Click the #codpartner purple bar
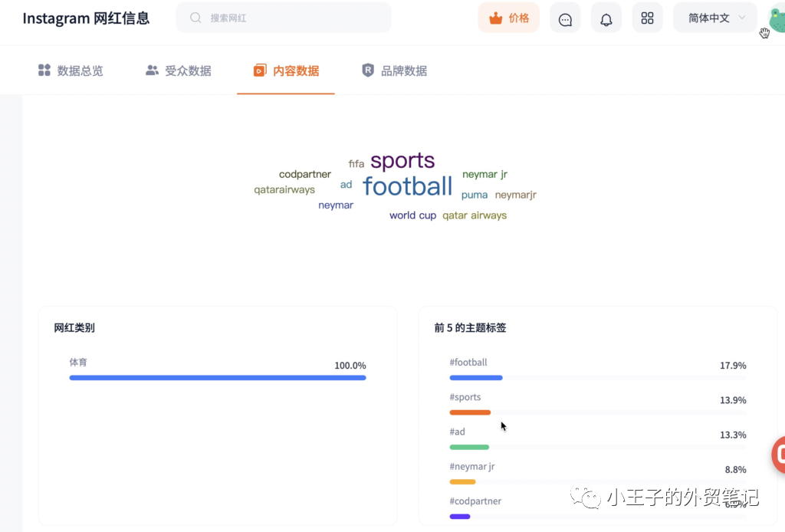Image resolution: width=785 pixels, height=532 pixels. pos(460,517)
